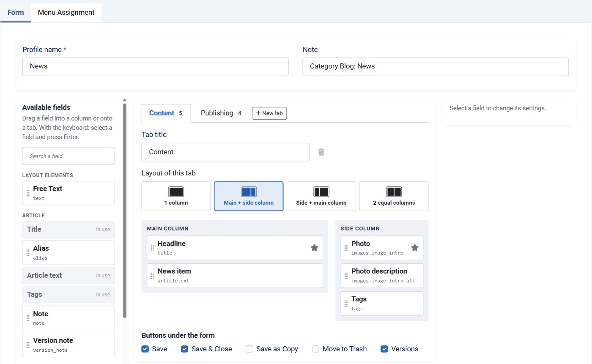Click the Available fields scrollbar
592x364 pixels.
125,211
